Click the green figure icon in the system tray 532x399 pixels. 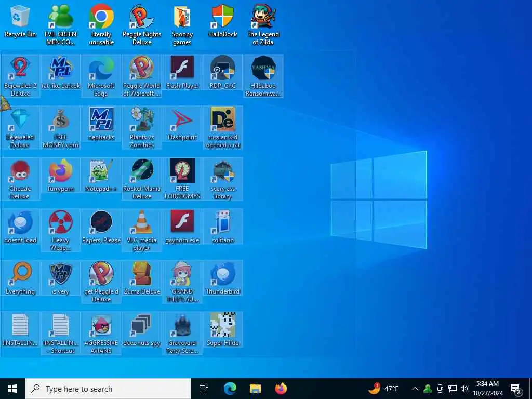[428, 389]
